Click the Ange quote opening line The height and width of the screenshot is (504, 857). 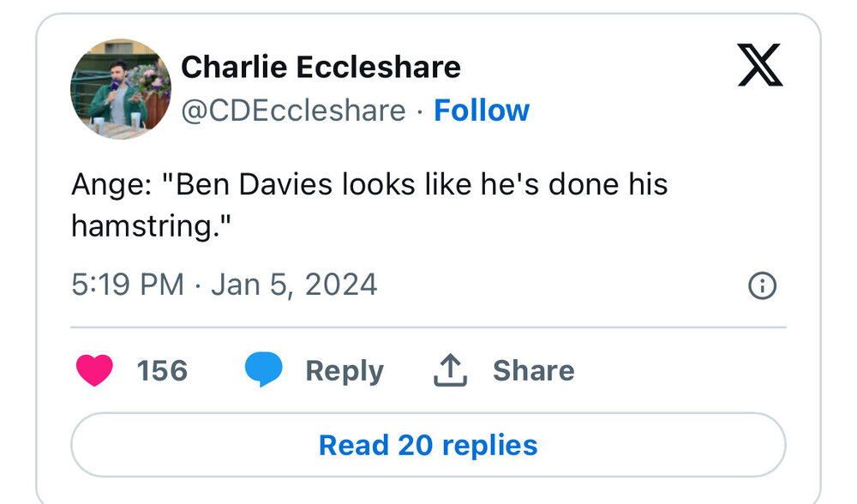pos(369,185)
